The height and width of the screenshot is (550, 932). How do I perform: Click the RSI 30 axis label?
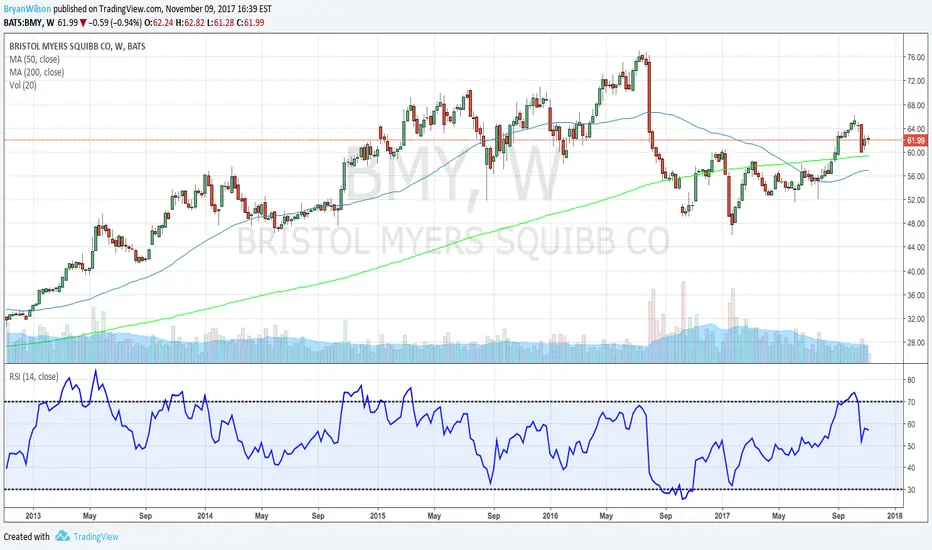[911, 491]
